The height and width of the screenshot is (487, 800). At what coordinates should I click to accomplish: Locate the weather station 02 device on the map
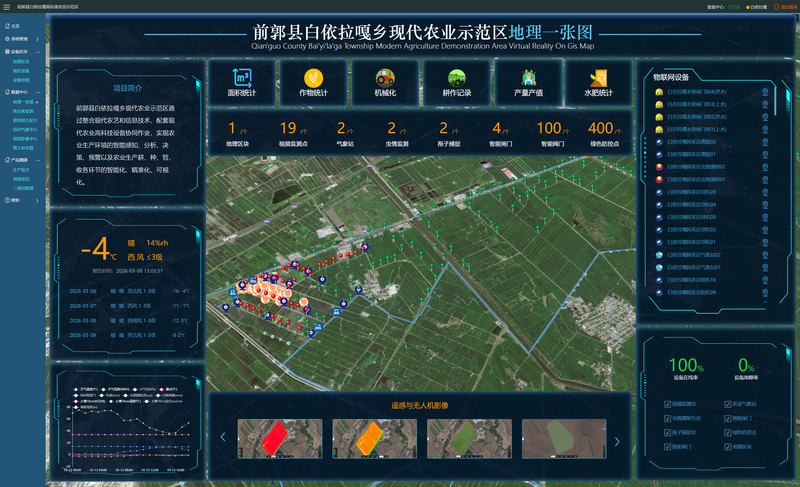[765, 255]
